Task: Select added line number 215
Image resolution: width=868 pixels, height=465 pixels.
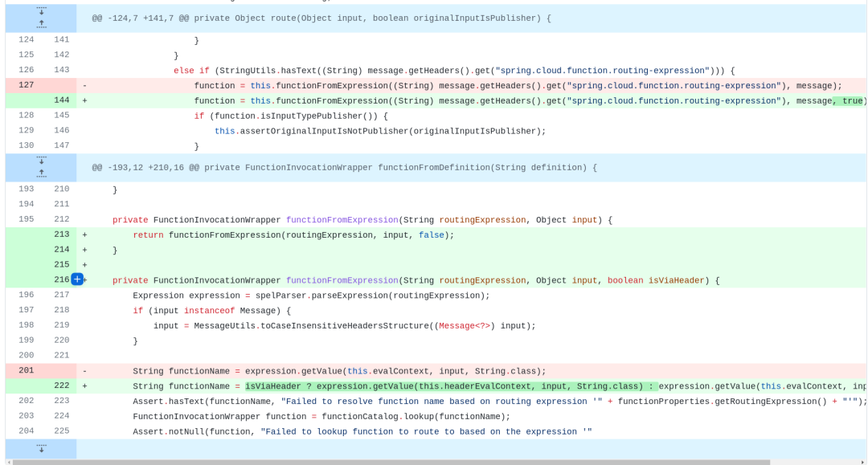Action: (x=61, y=264)
